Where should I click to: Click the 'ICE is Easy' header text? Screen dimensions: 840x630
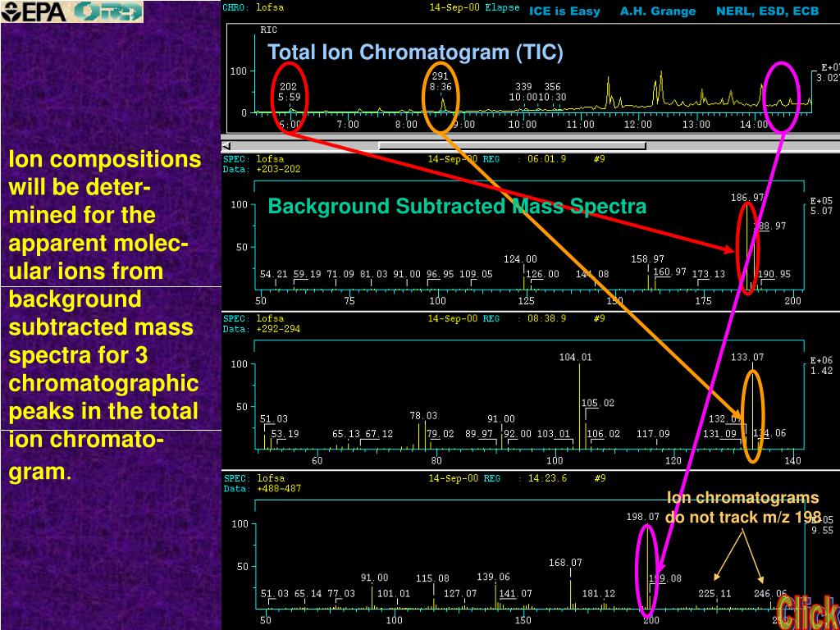(564, 11)
